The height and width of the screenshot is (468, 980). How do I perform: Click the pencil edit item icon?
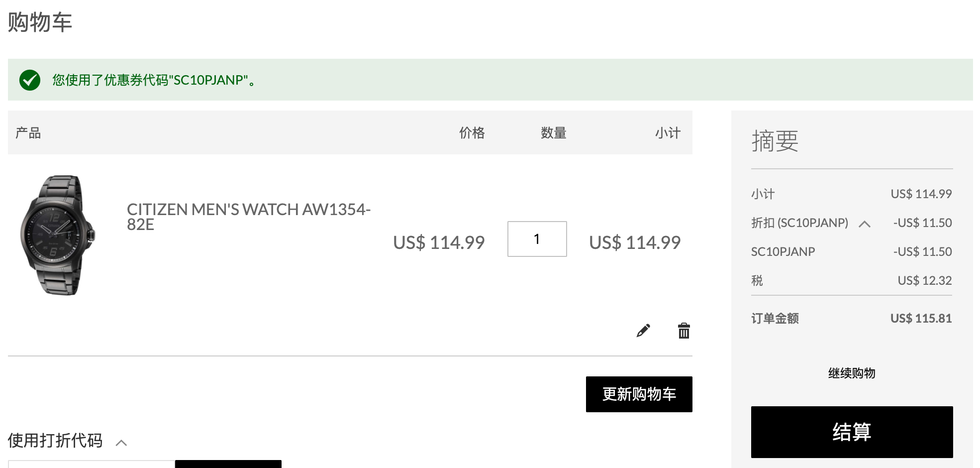643,331
